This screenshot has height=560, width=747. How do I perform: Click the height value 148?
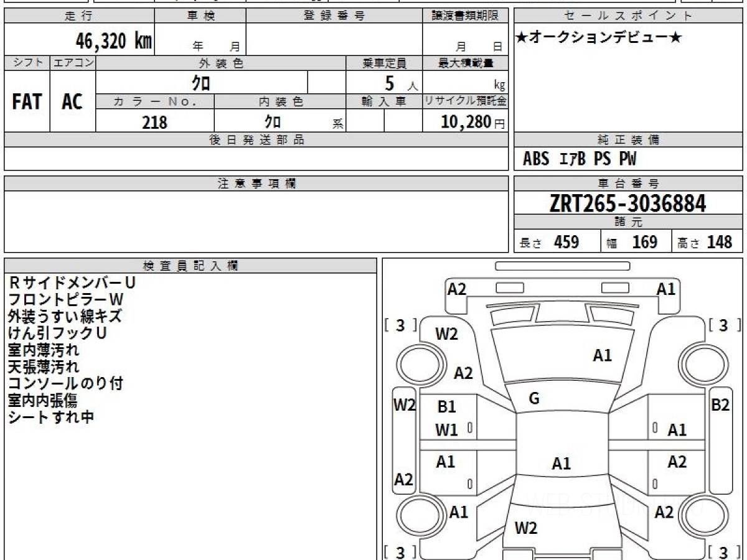pos(719,242)
